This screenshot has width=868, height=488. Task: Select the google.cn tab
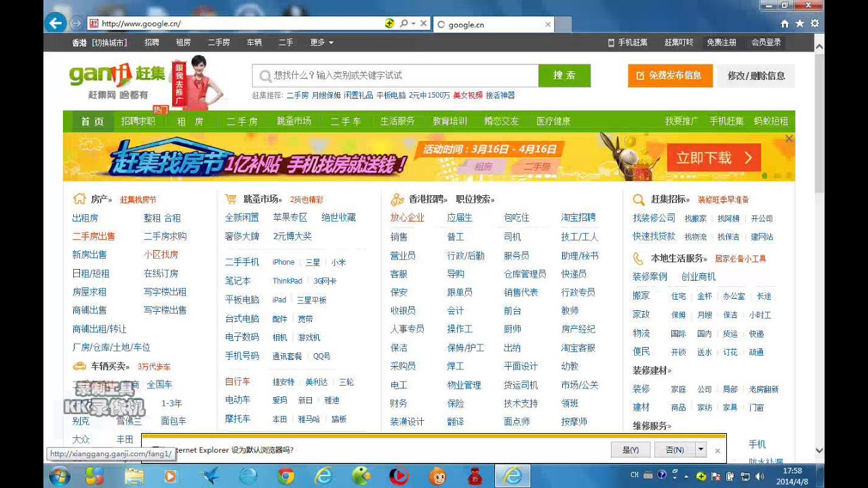pos(494,24)
